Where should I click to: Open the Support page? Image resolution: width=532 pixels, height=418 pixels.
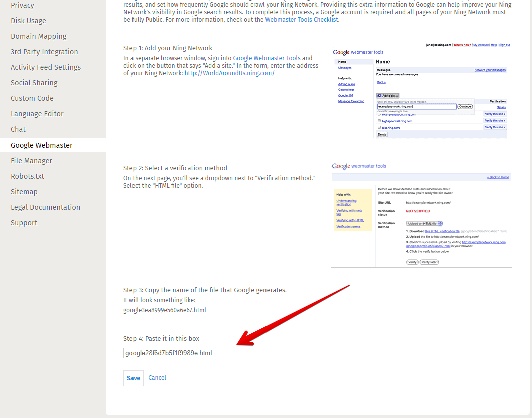click(x=24, y=223)
